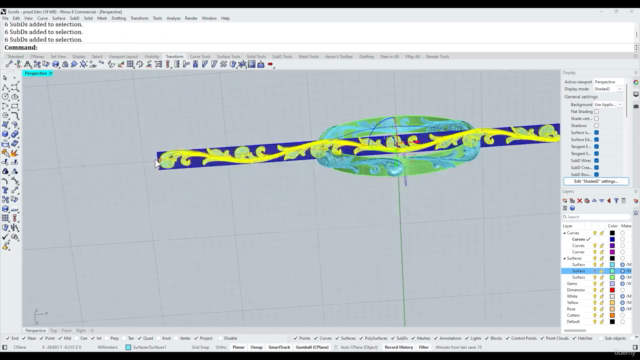
Task: Click the check mark icon in left sidebar
Action: (5, 237)
